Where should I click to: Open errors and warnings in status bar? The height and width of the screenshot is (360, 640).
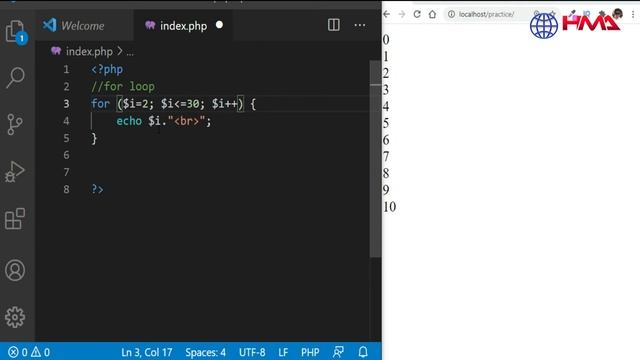29,352
